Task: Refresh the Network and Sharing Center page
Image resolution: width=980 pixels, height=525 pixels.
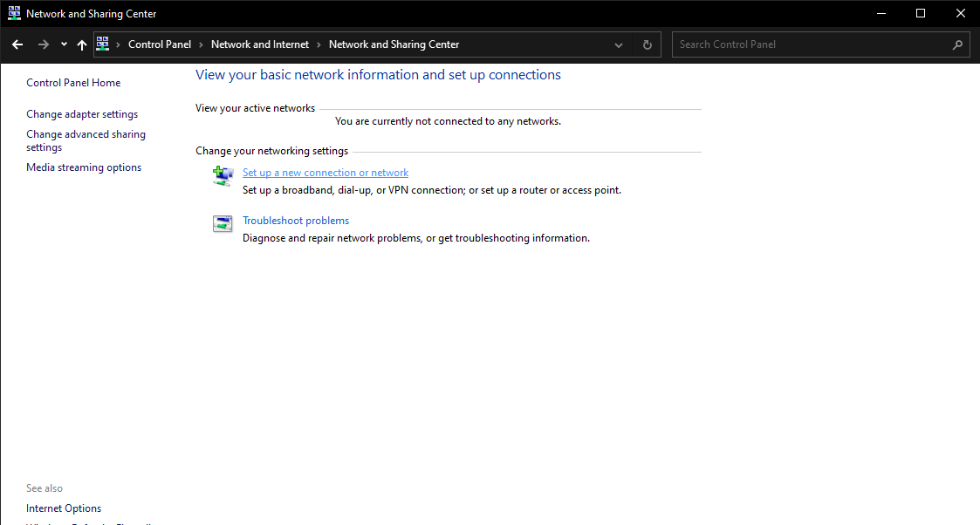Action: click(x=648, y=45)
